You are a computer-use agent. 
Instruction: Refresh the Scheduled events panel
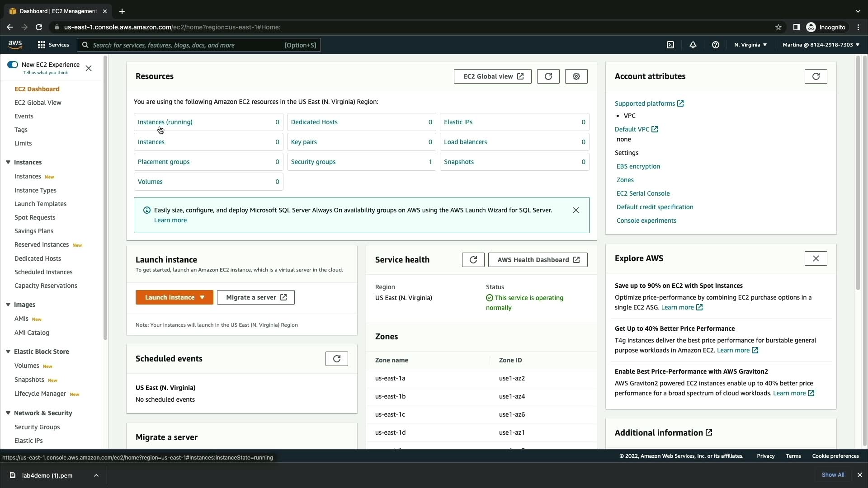(336, 359)
